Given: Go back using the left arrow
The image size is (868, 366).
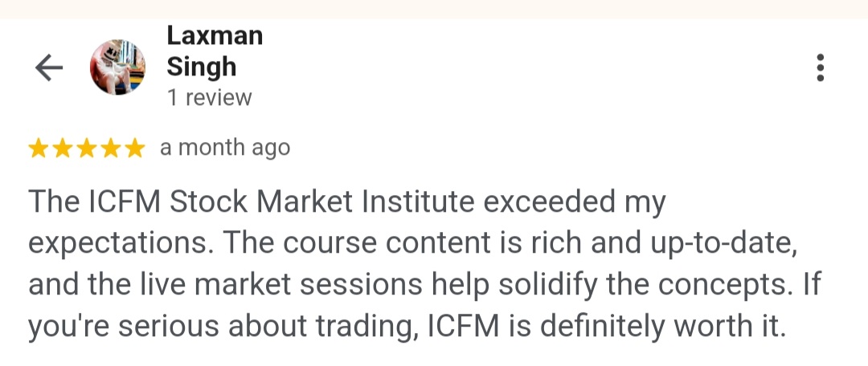Looking at the screenshot, I should (x=49, y=68).
